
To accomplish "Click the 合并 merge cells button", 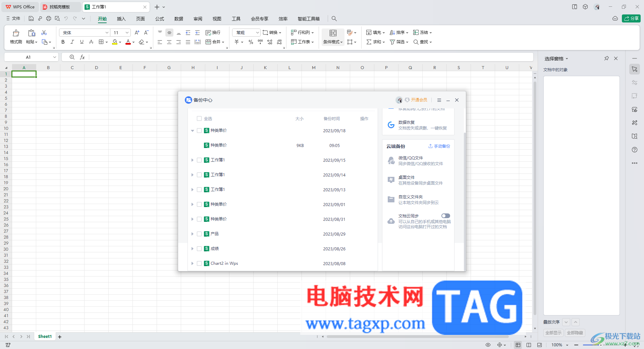I will [x=215, y=42].
